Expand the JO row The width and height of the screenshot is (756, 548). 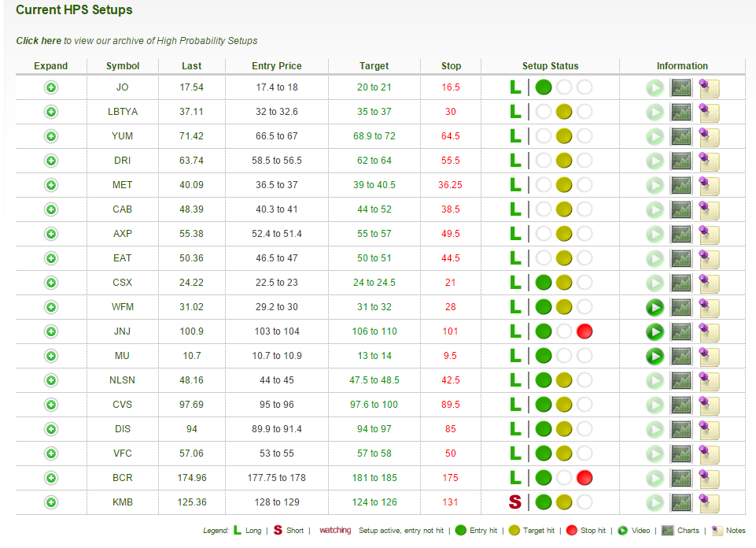point(51,87)
